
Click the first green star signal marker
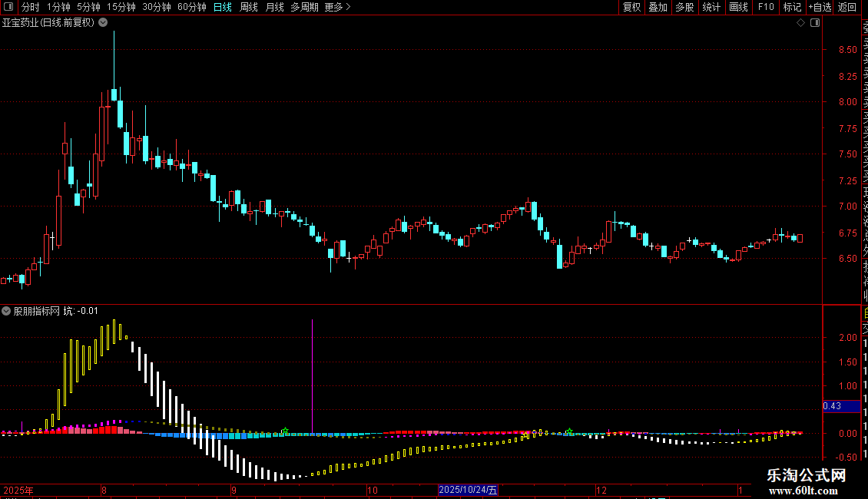coord(285,431)
